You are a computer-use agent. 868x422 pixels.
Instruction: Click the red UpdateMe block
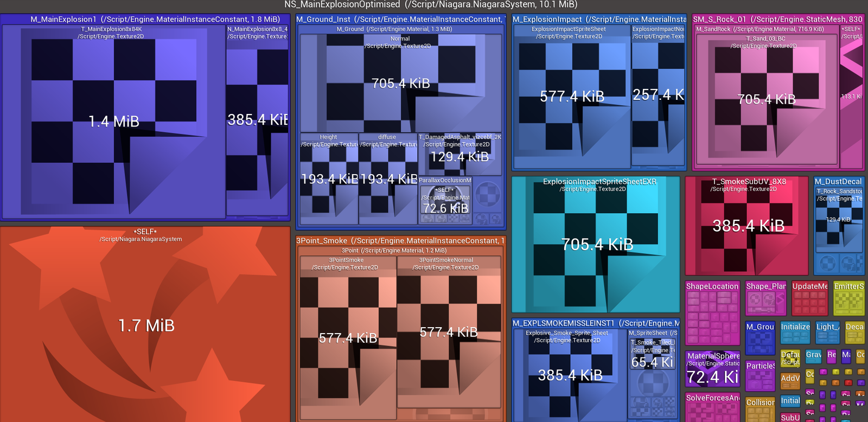[x=810, y=298]
